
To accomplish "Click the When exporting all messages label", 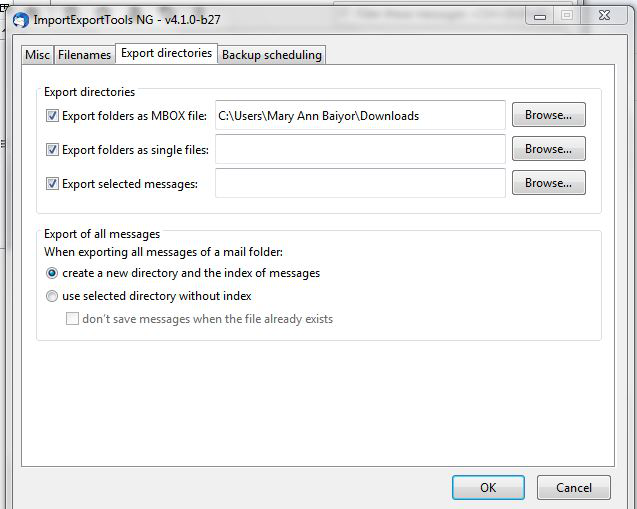I will (163, 252).
